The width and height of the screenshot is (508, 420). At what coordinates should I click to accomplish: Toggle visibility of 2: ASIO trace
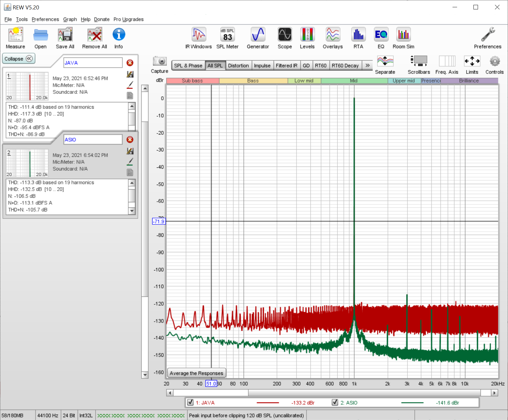click(335, 402)
